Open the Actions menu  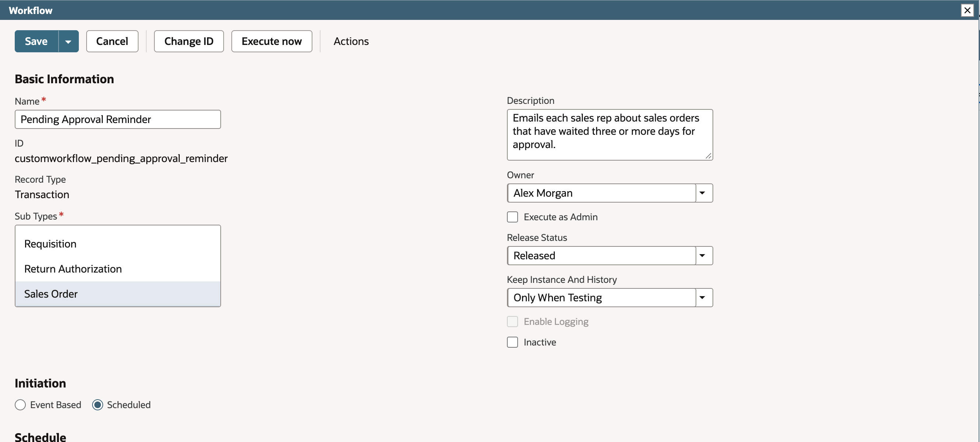point(351,41)
